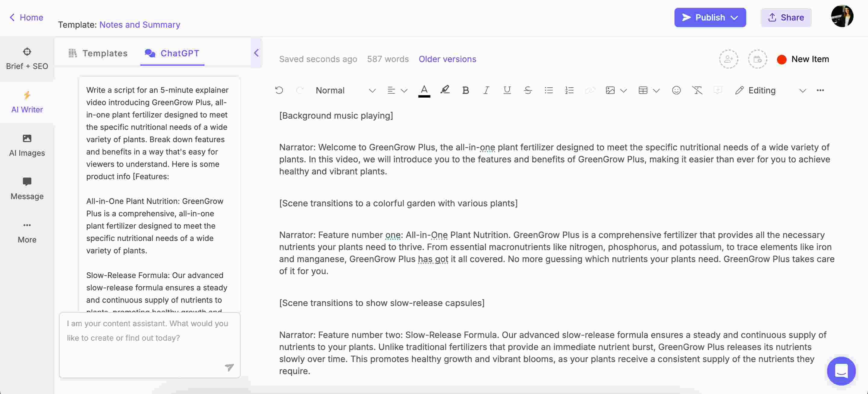Open the More sidebar item

tap(27, 232)
